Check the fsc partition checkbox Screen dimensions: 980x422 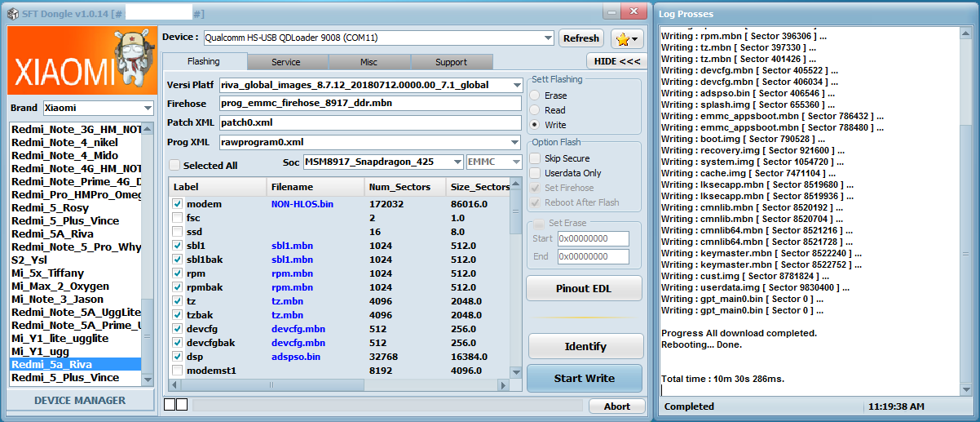(178, 218)
